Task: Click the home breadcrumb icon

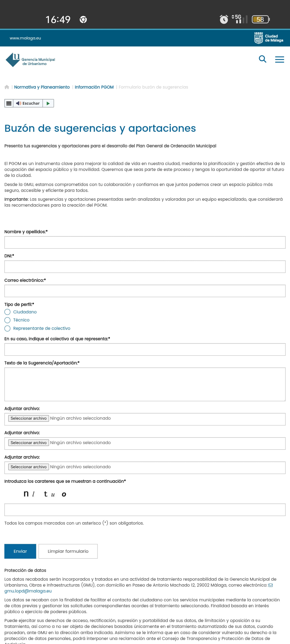Action: click(7, 87)
